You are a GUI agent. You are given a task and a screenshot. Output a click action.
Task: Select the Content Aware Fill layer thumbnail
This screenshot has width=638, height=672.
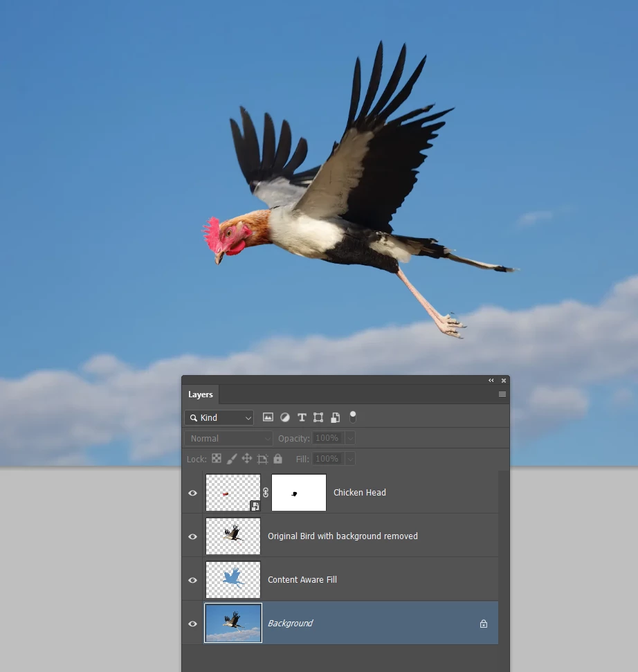pyautogui.click(x=233, y=580)
